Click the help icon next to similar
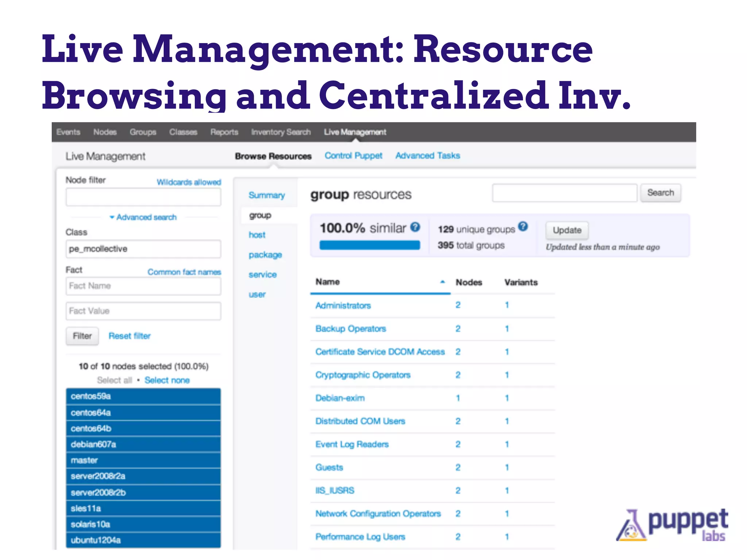747x560 pixels. [415, 227]
